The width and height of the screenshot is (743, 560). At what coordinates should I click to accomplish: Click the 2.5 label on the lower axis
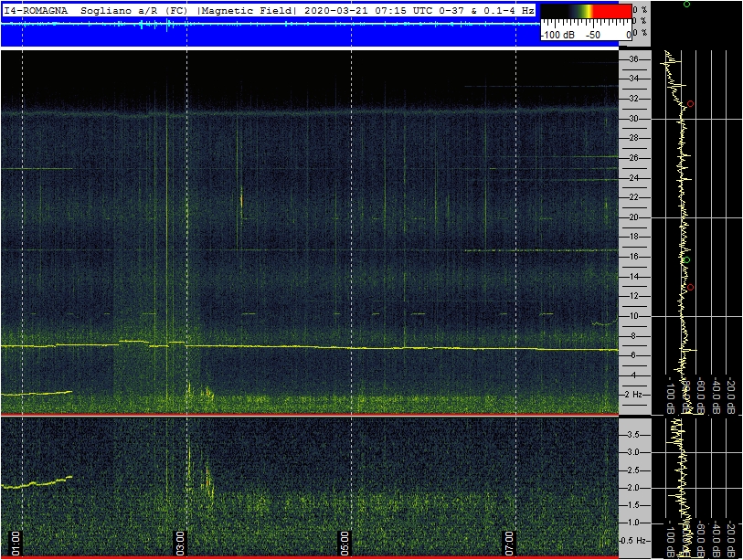(x=633, y=470)
